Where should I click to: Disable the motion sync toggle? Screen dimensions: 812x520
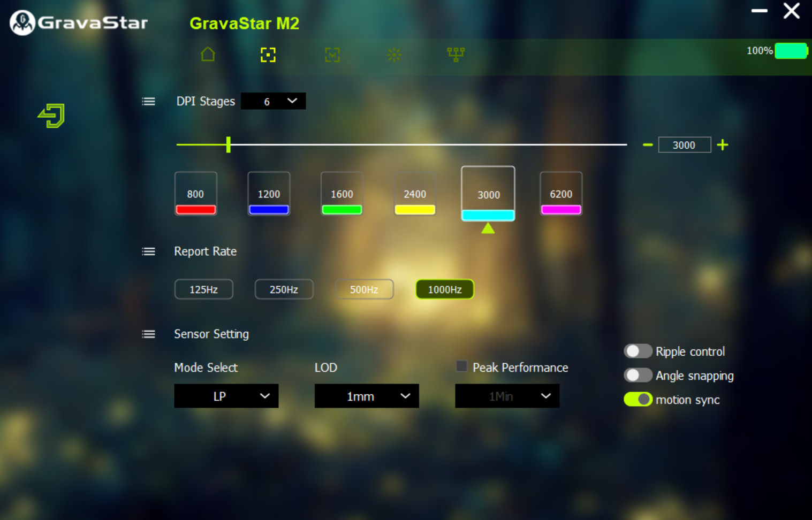click(638, 399)
